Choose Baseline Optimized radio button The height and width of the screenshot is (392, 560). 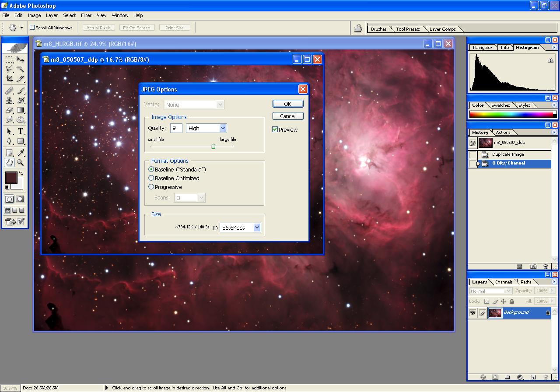pyautogui.click(x=151, y=178)
